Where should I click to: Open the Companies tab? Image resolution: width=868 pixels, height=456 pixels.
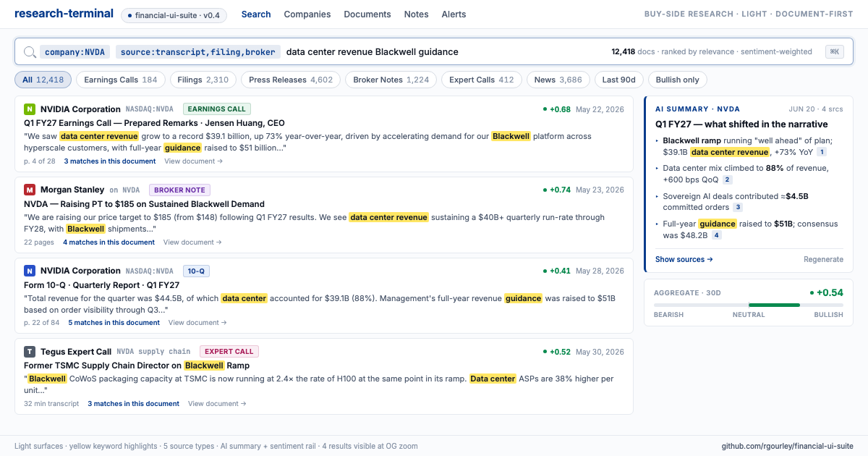coord(307,14)
